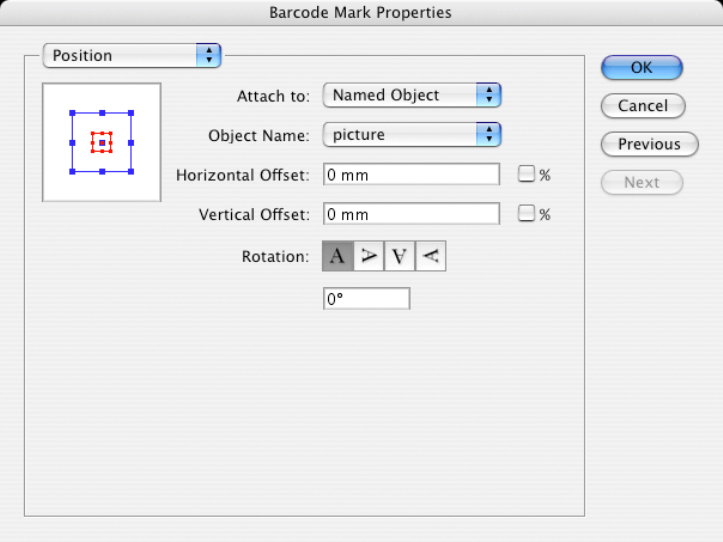
Task: Open the Attach to dropdown
Action: [411, 95]
